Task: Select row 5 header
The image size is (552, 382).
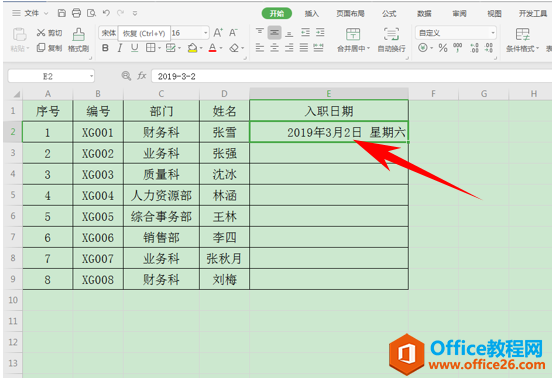Action: point(13,195)
